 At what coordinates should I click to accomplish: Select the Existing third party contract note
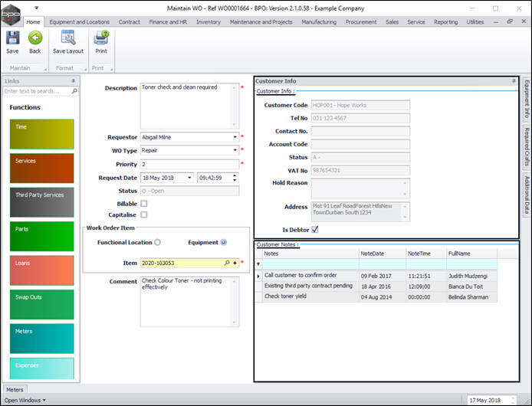[x=308, y=286]
